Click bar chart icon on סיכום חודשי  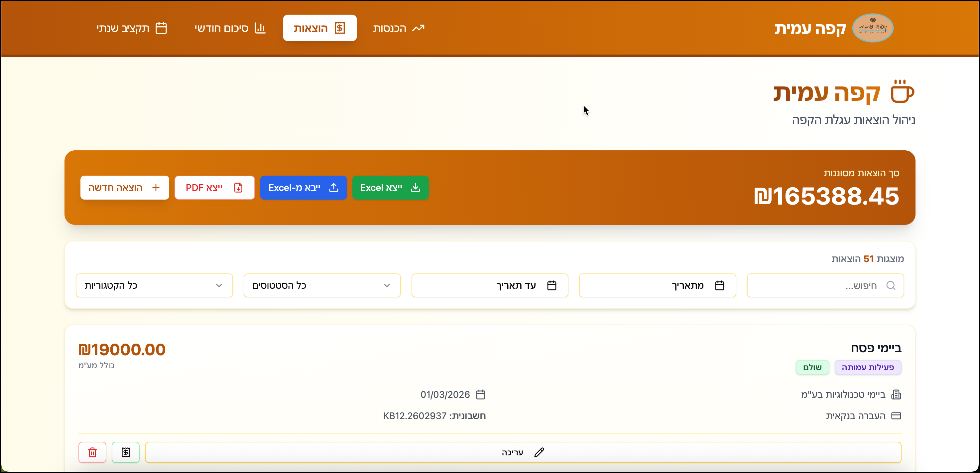260,28
